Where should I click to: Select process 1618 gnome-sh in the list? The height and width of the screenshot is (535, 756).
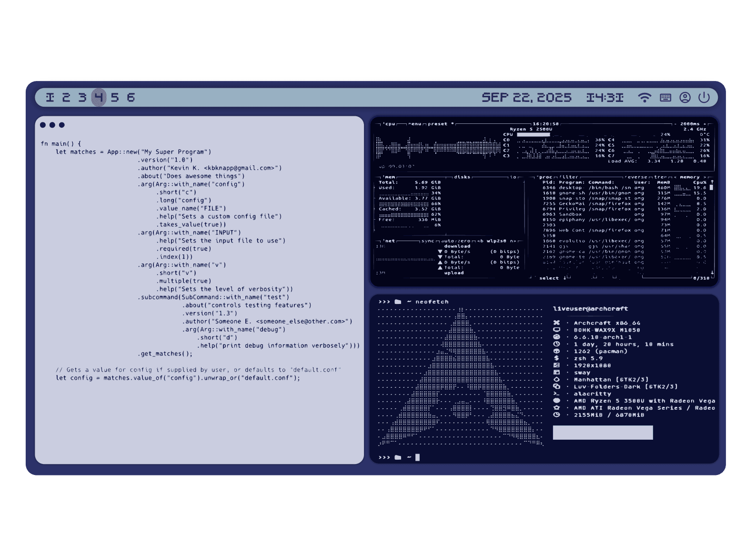click(x=625, y=193)
